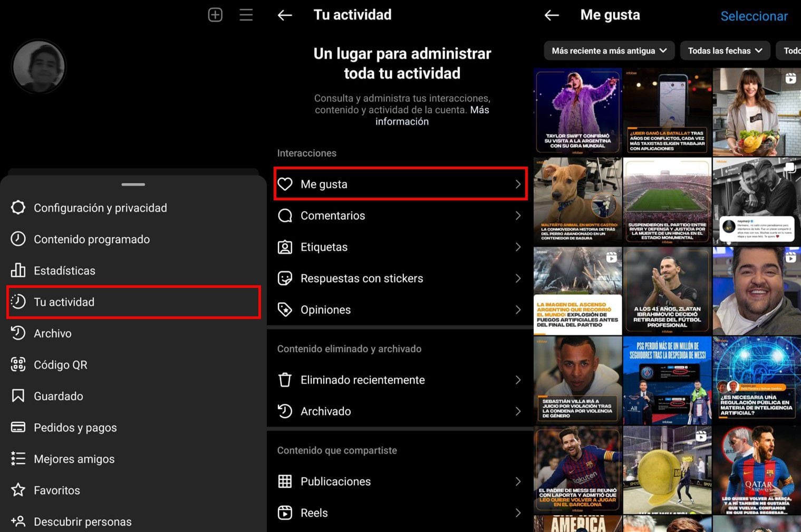Tap the create new post plus icon
The height and width of the screenshot is (532, 801).
click(x=215, y=15)
